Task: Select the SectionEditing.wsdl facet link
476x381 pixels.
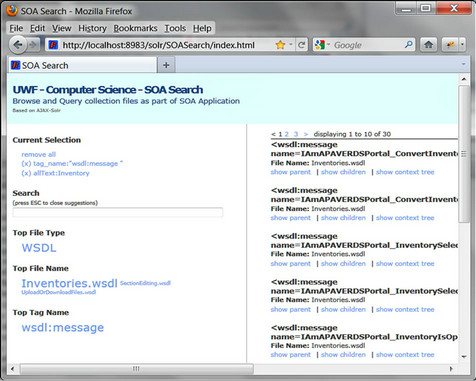Action: coord(145,283)
